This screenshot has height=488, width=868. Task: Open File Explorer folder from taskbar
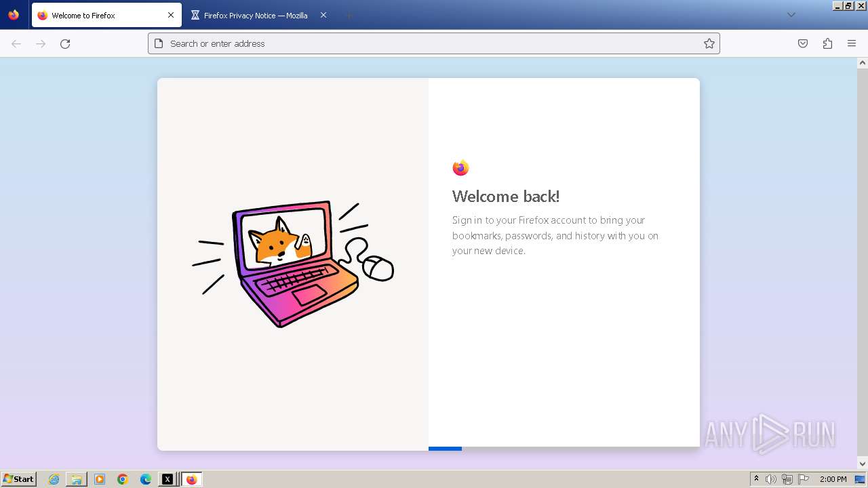77,479
